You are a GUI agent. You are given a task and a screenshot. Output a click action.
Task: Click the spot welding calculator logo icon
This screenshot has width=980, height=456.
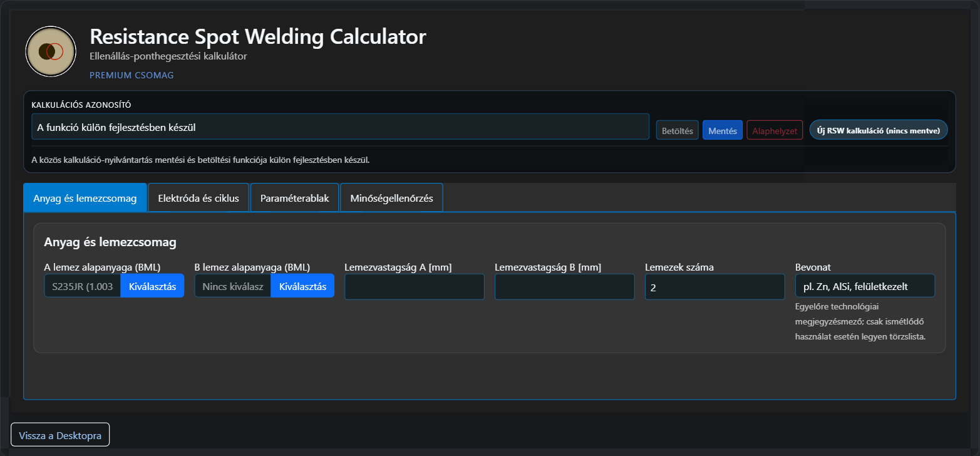pos(51,51)
